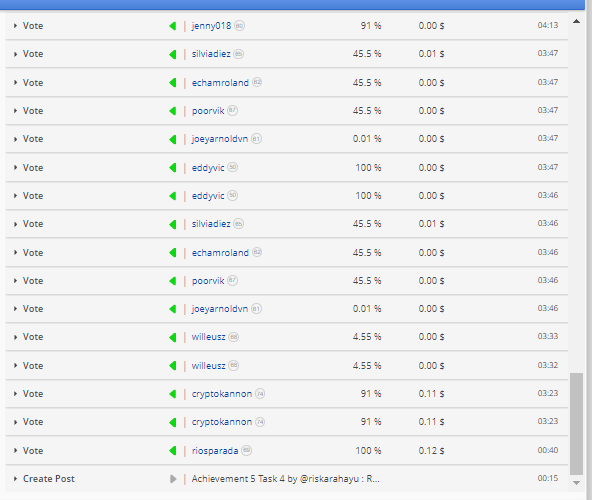Image resolution: width=592 pixels, height=500 pixels.
Task: Click reputation badge next to riosparada
Action: (x=247, y=450)
